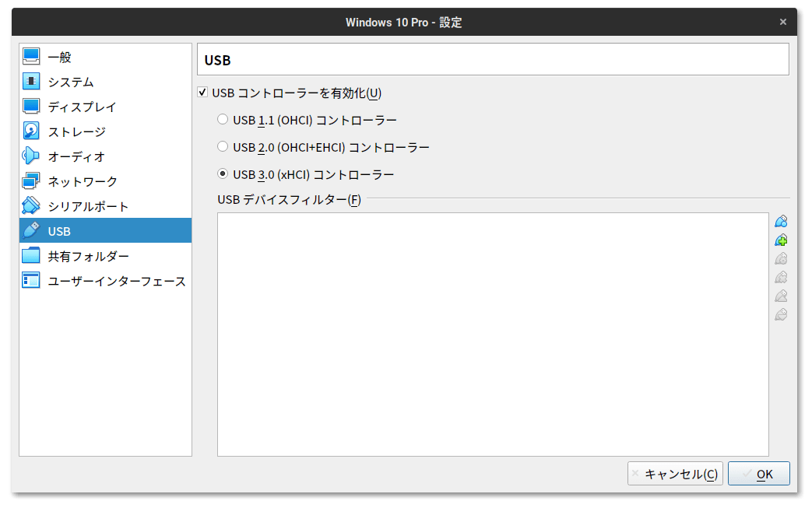Go to ストレージ settings
Viewport: 812px width, 508px height.
pos(105,131)
